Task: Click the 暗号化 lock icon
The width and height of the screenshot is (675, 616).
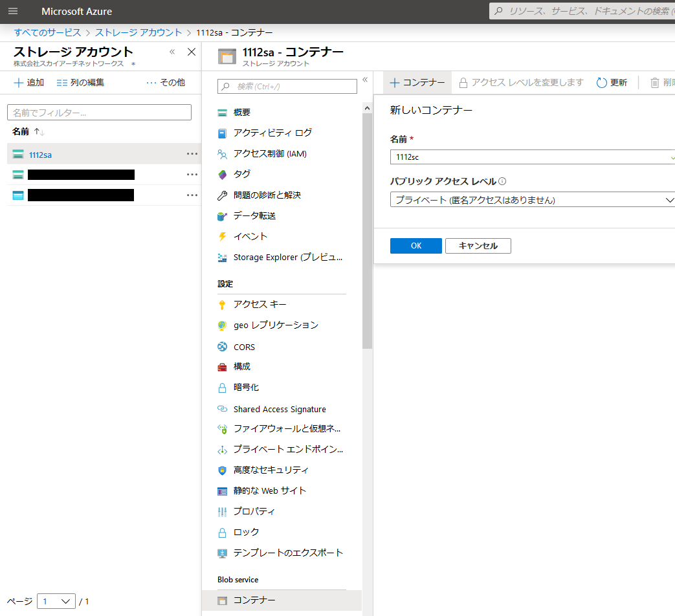Action: [222, 388]
